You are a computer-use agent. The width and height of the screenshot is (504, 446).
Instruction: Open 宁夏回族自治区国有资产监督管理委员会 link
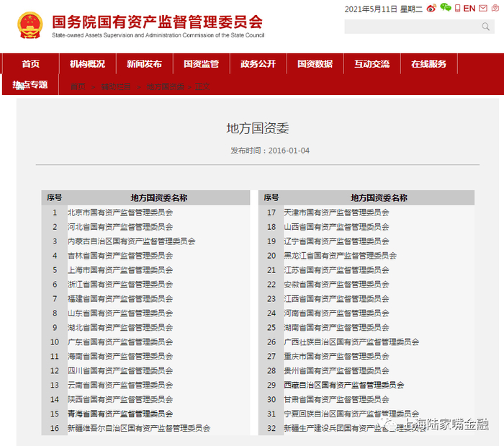tap(351, 414)
